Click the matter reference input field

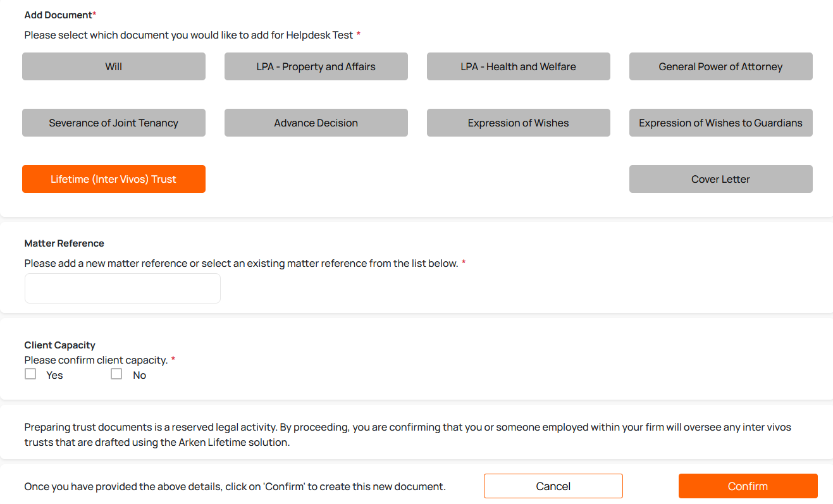(123, 288)
